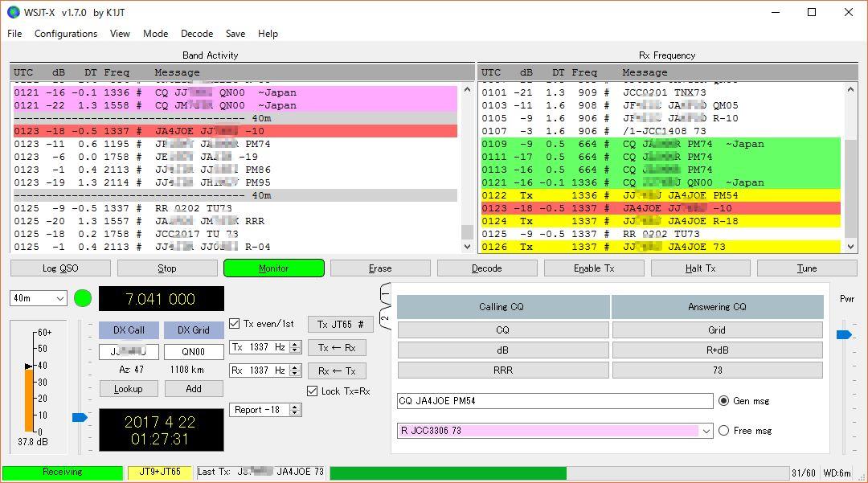Viewport: 868px width, 483px height.
Task: Switch to tab 1 of the message panel
Action: pos(385,294)
